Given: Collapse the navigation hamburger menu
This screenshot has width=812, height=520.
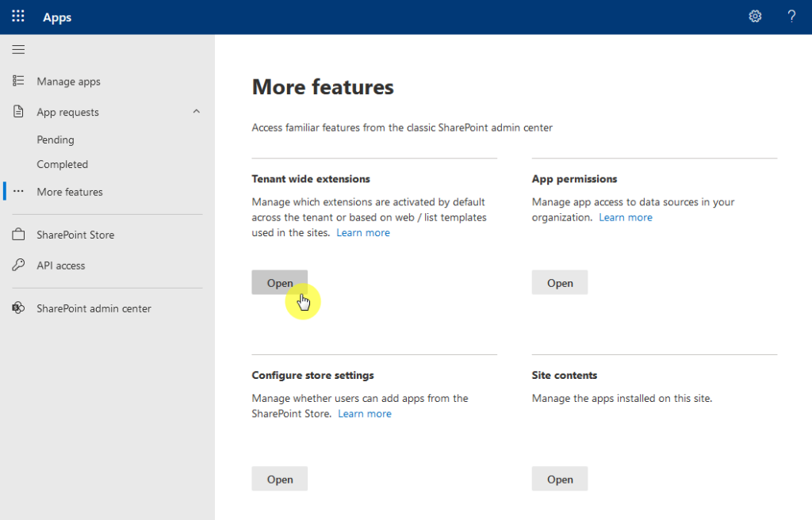Looking at the screenshot, I should [x=19, y=50].
